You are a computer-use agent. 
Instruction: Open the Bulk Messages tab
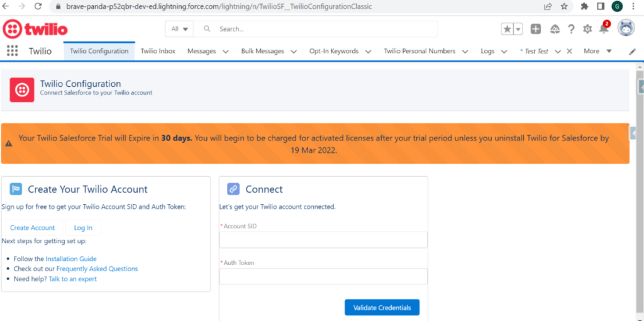(262, 51)
